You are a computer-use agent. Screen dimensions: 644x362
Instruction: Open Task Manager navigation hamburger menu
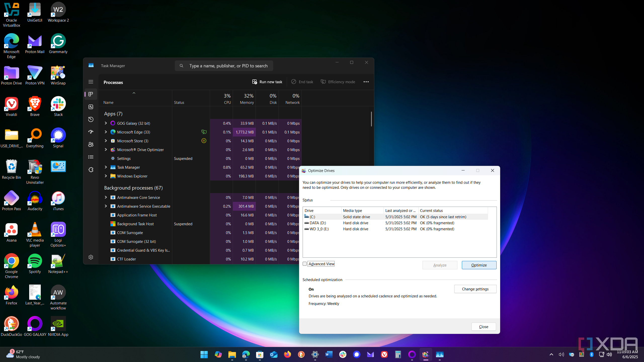pos(91,82)
